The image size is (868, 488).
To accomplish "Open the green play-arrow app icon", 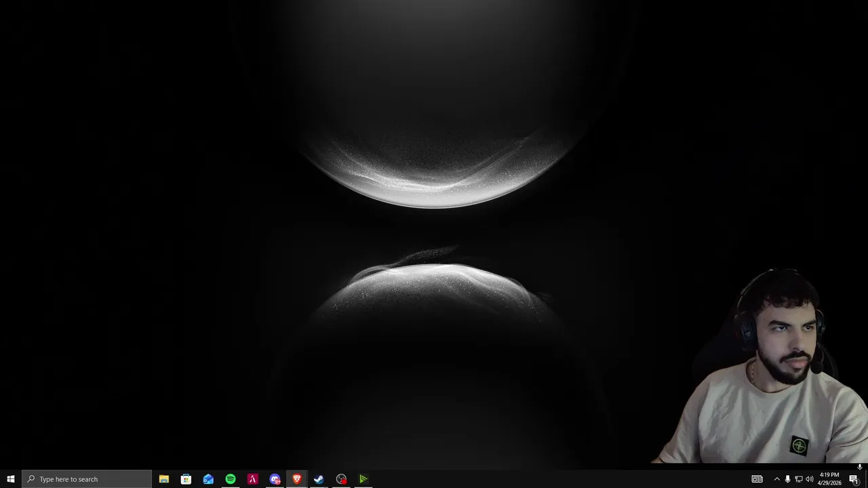I will click(363, 479).
